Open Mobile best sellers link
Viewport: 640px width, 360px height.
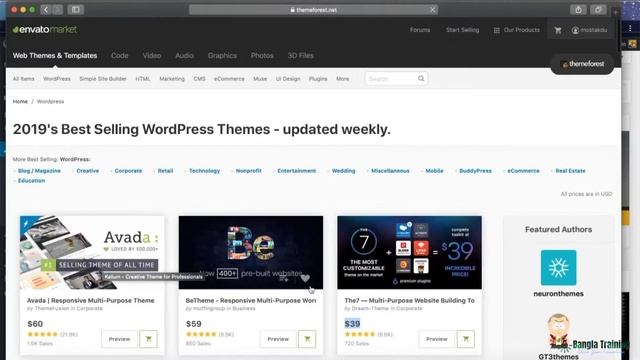pos(434,171)
